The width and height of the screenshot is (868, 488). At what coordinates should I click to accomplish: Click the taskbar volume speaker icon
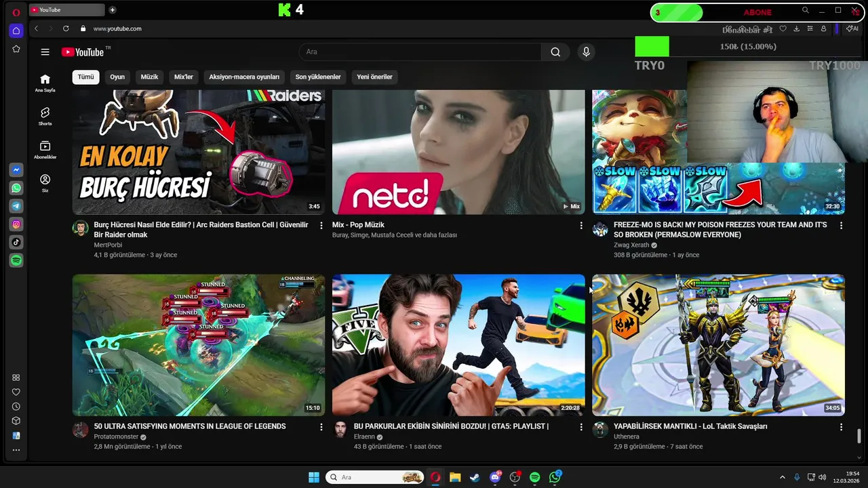[822, 477]
